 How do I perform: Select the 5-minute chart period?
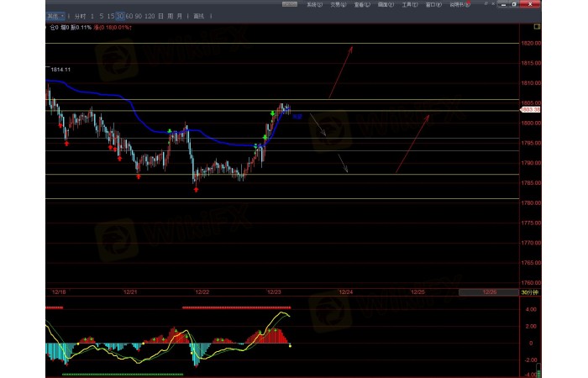point(102,16)
